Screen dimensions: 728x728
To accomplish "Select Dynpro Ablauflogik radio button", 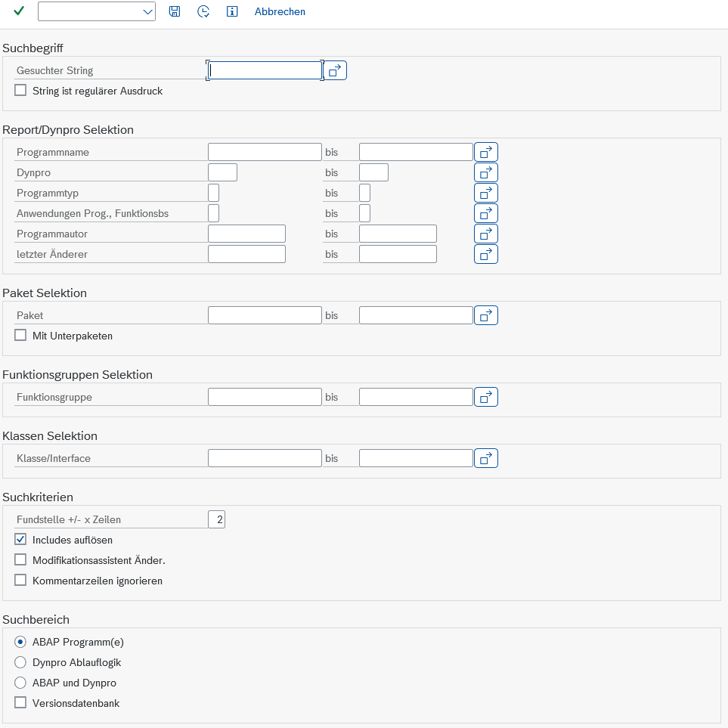I will 20,662.
